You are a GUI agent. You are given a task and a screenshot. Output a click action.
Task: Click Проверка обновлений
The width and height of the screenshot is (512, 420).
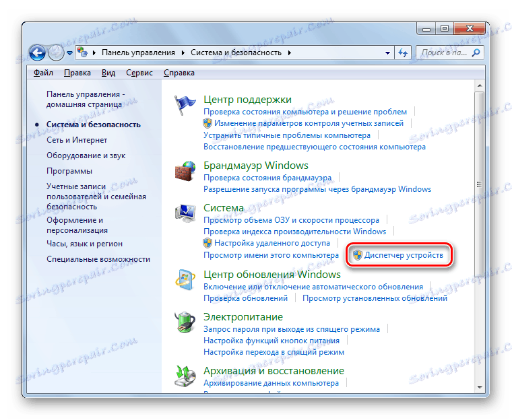(245, 298)
